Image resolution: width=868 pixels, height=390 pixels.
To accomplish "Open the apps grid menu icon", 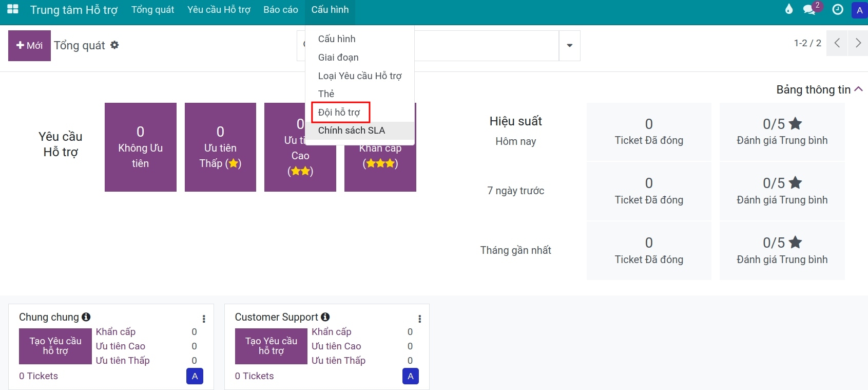I will 12,9.
